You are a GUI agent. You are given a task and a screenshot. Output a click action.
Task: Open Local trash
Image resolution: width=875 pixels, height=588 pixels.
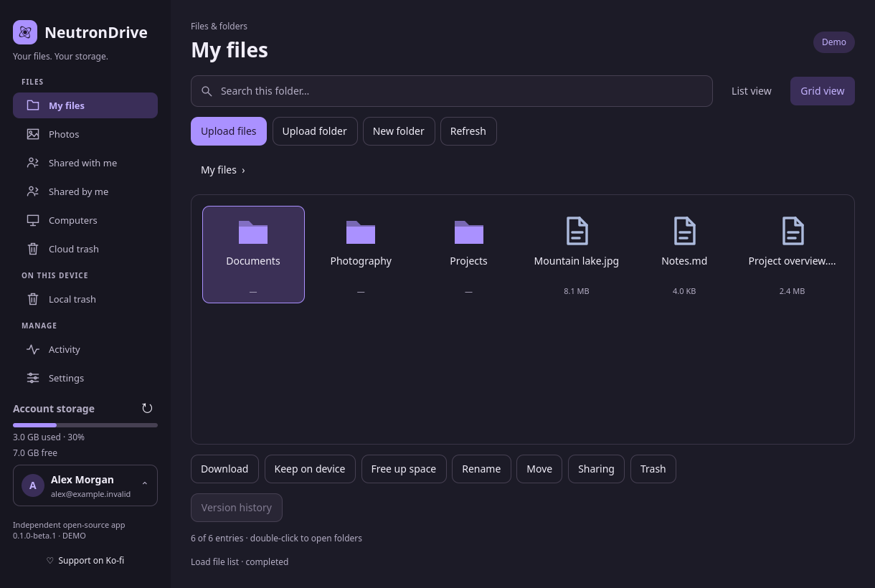click(x=85, y=299)
